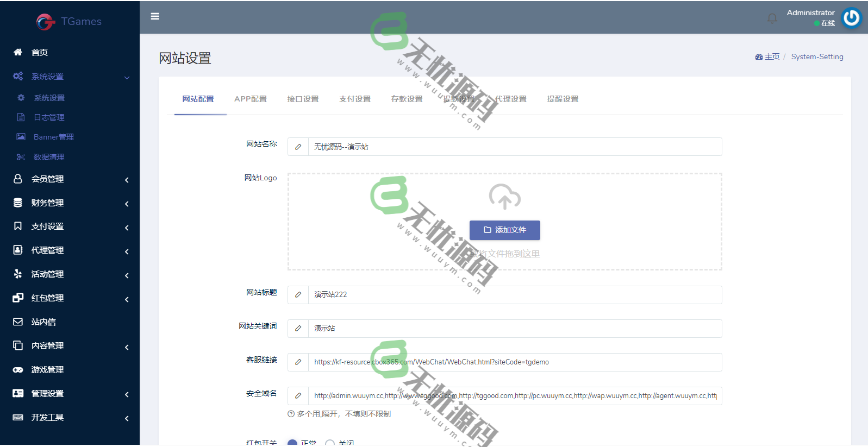
Task: Open the 支付设置 tab
Action: (355, 99)
